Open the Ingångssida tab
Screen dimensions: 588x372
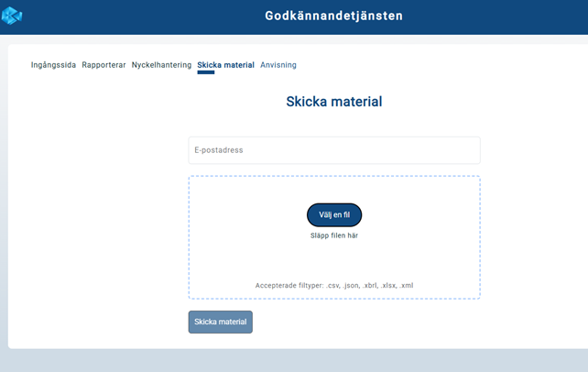[x=53, y=65]
